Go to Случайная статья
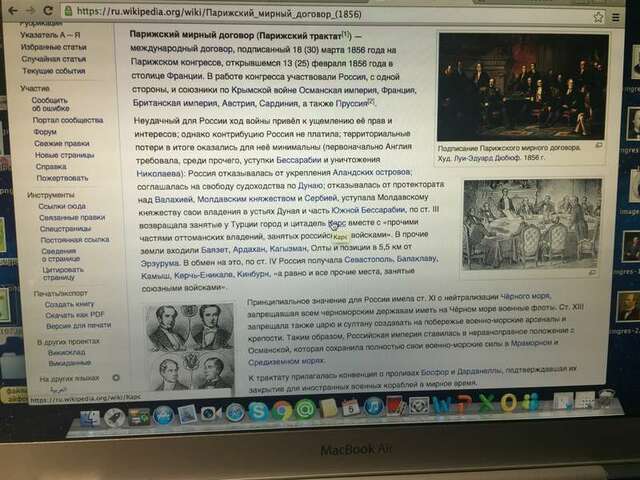The image size is (640, 480). 53,59
